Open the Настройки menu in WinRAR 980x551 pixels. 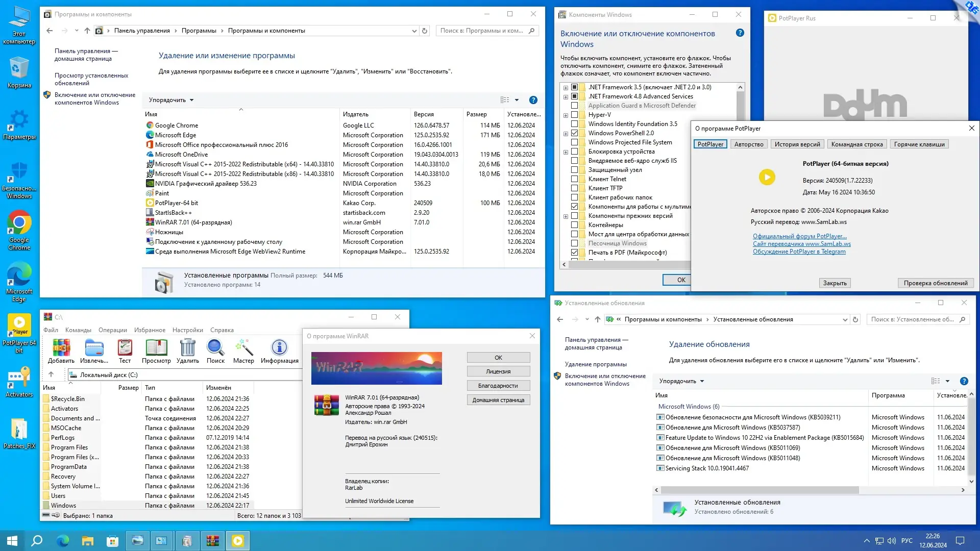click(x=187, y=330)
